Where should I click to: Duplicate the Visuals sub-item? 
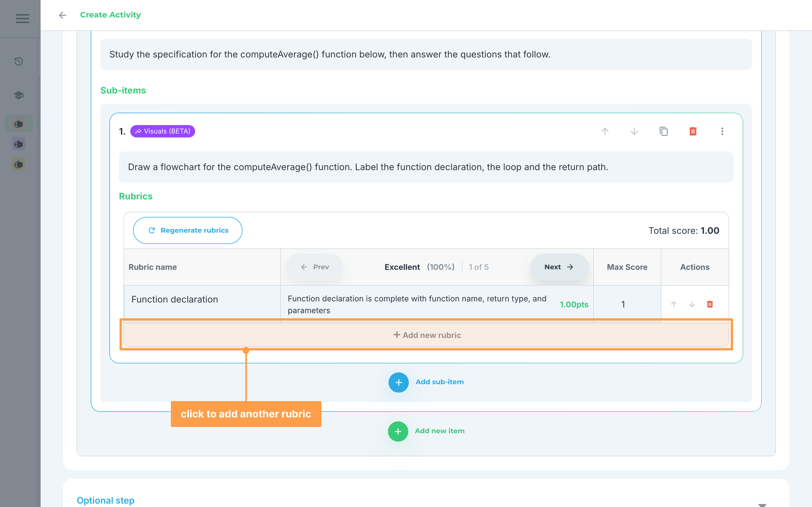pos(663,131)
